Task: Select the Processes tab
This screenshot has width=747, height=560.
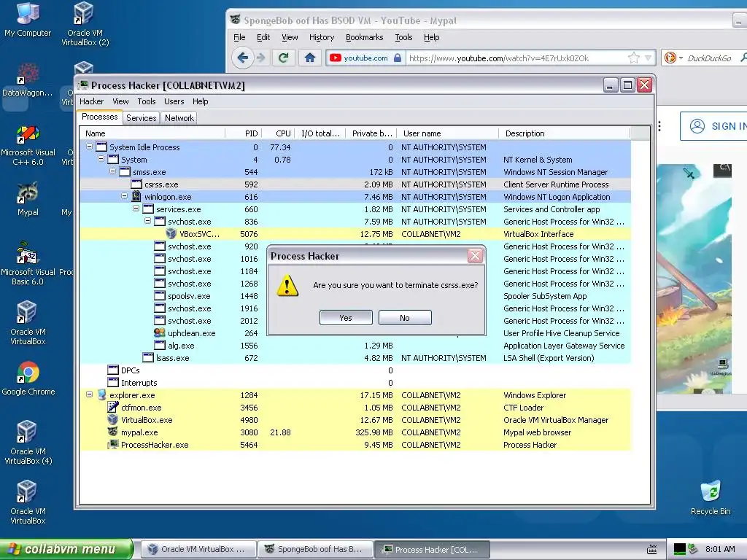Action: [x=99, y=117]
